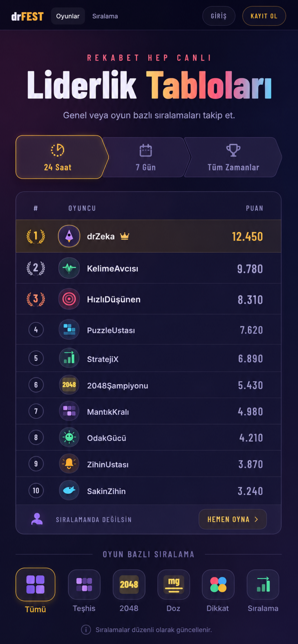Click HEMEN OYNA with the chevron arrow
The height and width of the screenshot is (644, 298).
(x=233, y=519)
